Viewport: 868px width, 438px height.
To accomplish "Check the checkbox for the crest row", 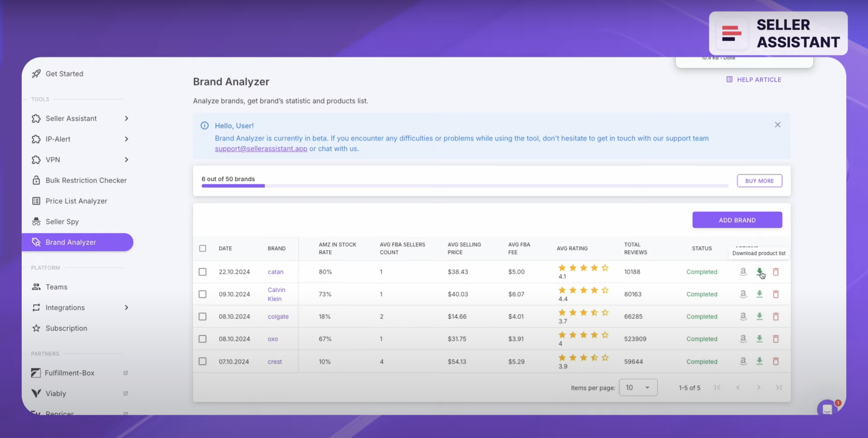I will [203, 361].
